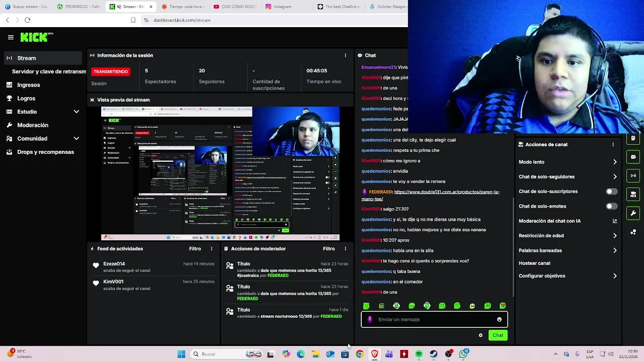Show hidden icons in the system tray
Screen dimensions: 644x362
555,354
